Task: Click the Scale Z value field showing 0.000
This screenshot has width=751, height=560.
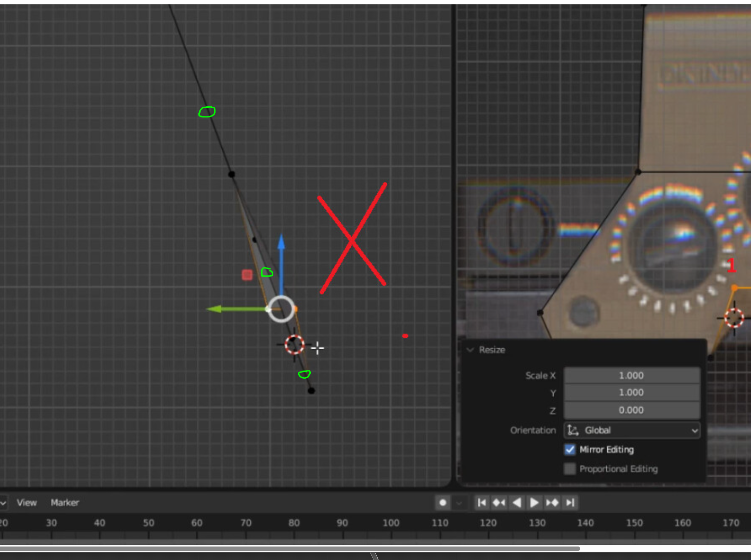Action: pyautogui.click(x=631, y=410)
